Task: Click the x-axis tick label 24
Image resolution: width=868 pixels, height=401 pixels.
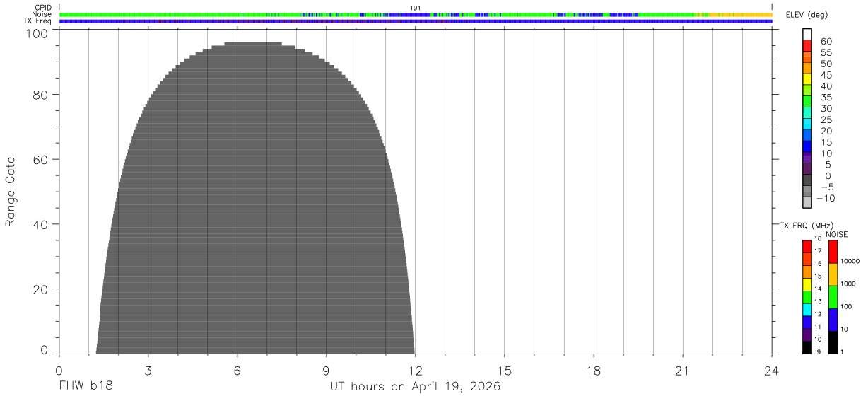Action: [771, 371]
